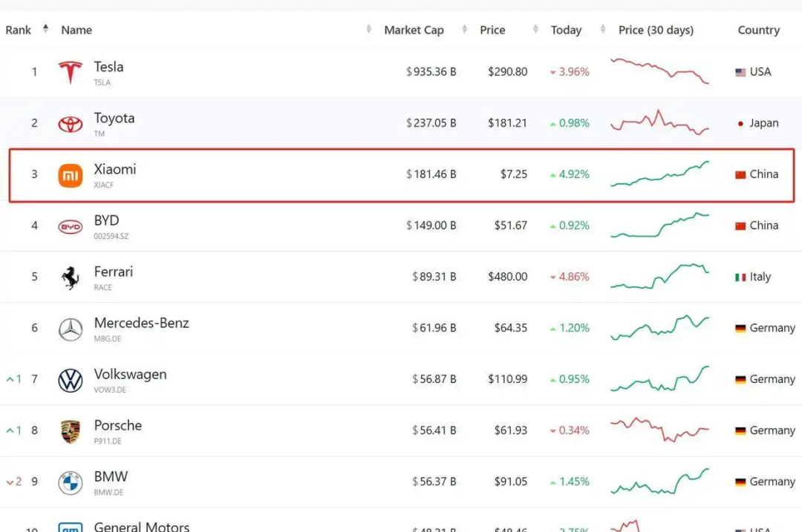Click the USA flag in Tesla row
802x532 pixels.
click(x=740, y=72)
